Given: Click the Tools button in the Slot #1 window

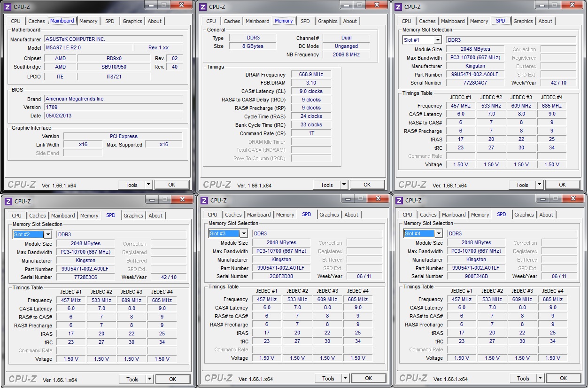Looking at the screenshot, I should click(x=522, y=185).
